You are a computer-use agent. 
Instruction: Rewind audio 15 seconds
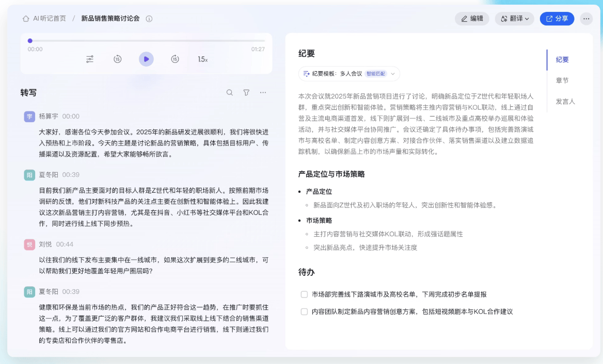(x=118, y=59)
